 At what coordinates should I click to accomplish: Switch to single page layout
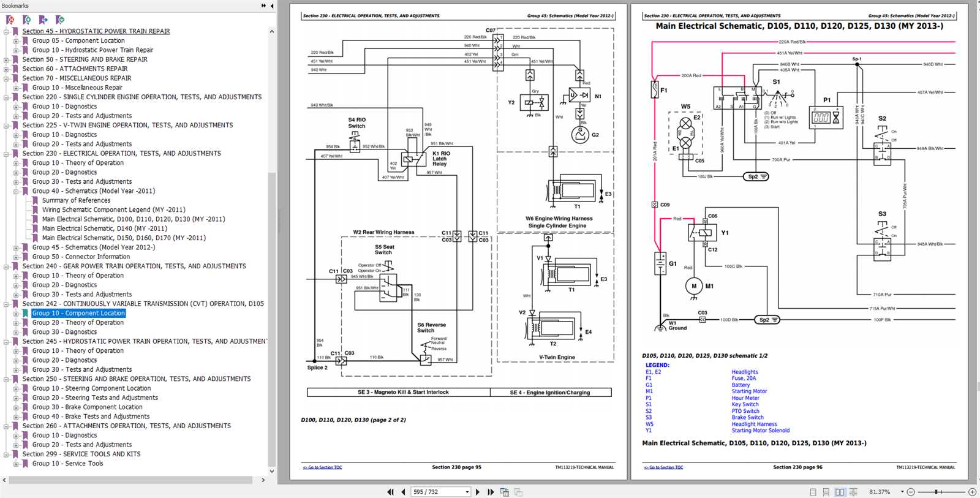[813, 492]
